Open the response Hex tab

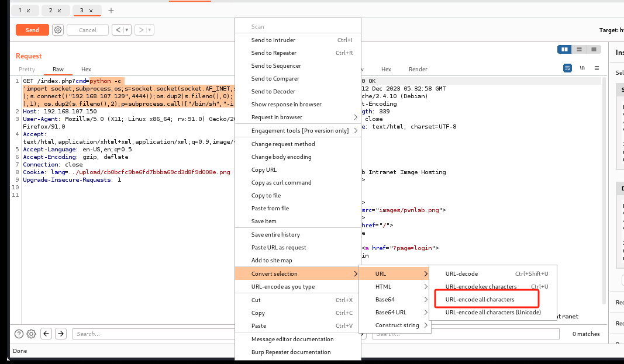[386, 69]
